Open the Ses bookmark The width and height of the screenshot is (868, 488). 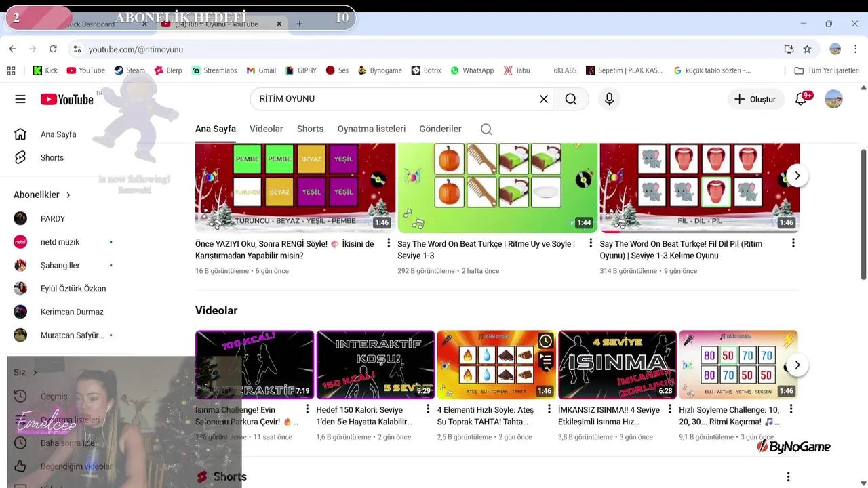[x=337, y=70]
